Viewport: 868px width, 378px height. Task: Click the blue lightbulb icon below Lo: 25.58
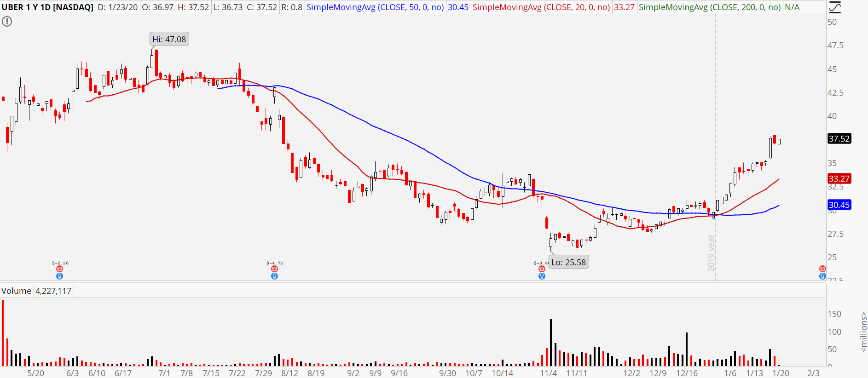pos(542,276)
